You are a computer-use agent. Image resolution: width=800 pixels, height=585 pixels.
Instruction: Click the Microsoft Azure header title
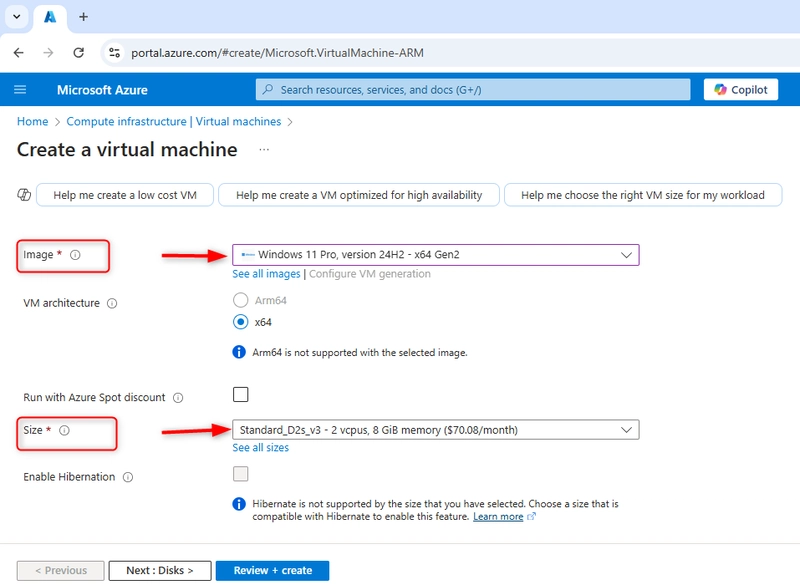click(x=102, y=90)
